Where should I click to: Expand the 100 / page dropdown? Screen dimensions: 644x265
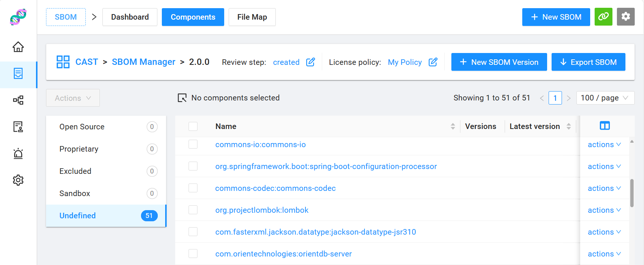[605, 98]
